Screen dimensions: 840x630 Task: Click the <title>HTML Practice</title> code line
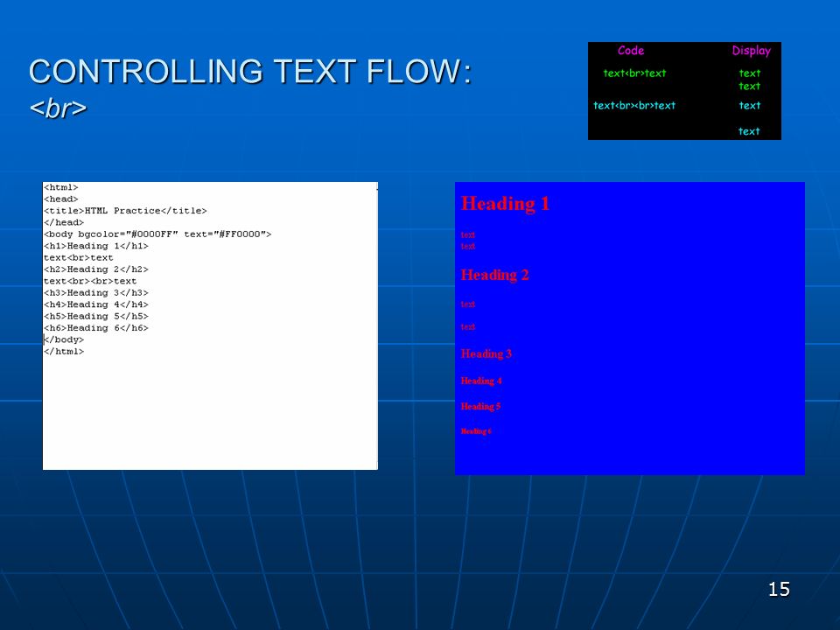tap(125, 211)
